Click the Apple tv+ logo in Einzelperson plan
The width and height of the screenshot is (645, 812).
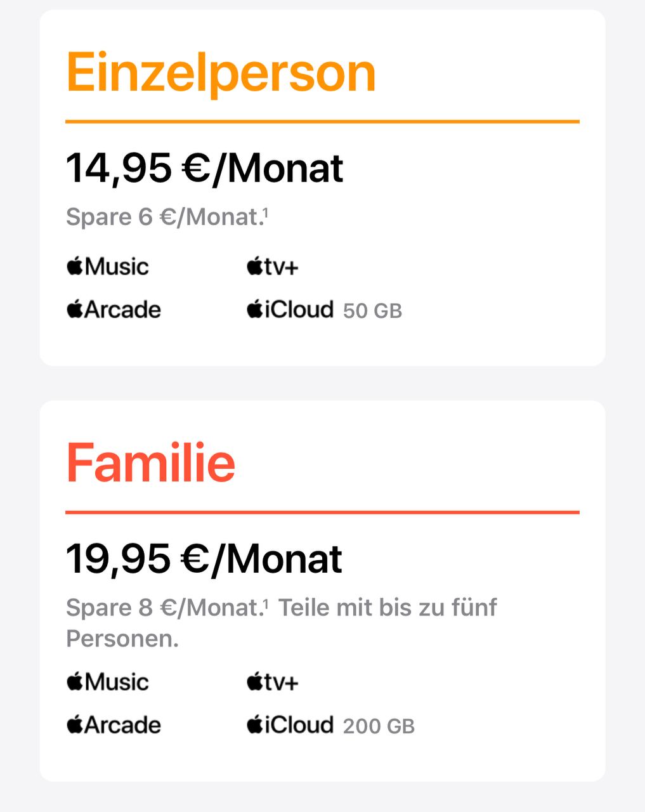273,267
